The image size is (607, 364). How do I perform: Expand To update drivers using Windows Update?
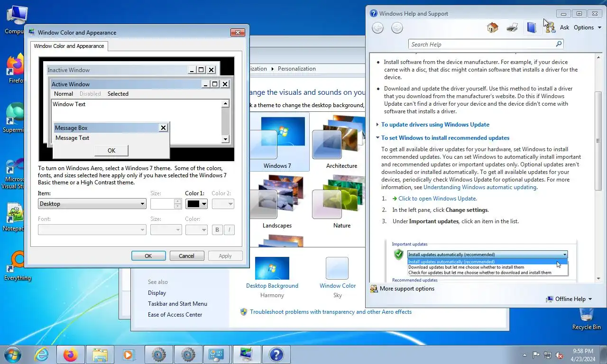(435, 125)
